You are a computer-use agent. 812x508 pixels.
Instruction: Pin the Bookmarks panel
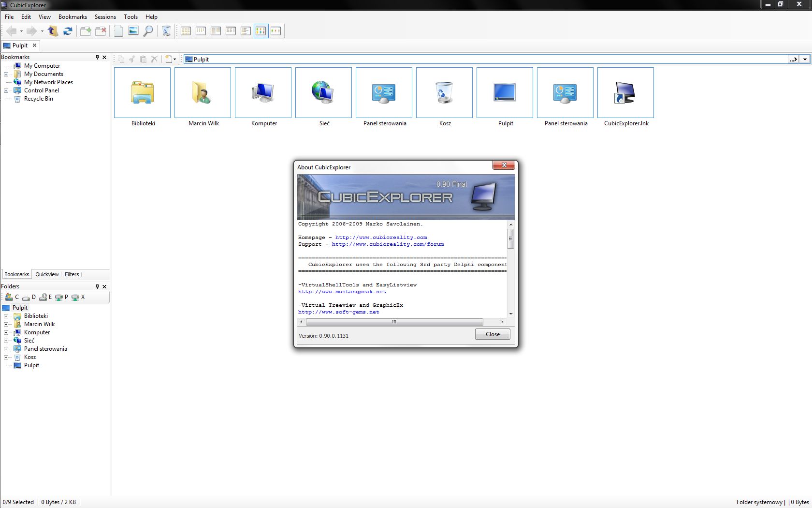click(97, 57)
